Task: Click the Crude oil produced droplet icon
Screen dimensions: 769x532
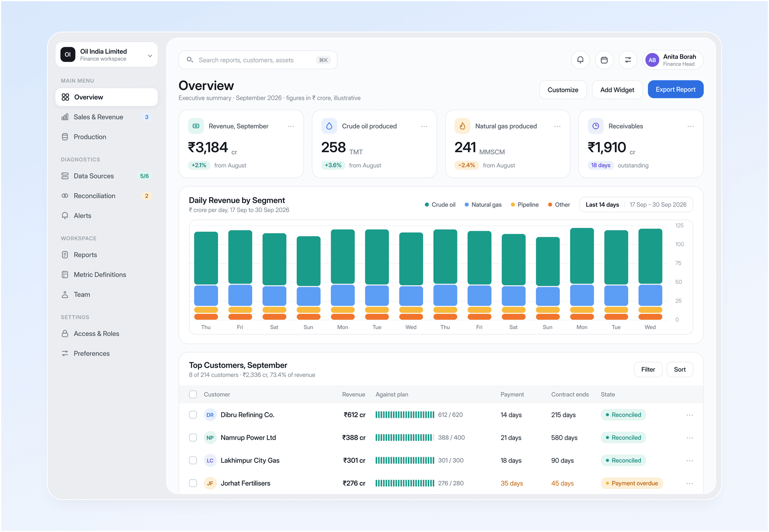Action: 329,126
